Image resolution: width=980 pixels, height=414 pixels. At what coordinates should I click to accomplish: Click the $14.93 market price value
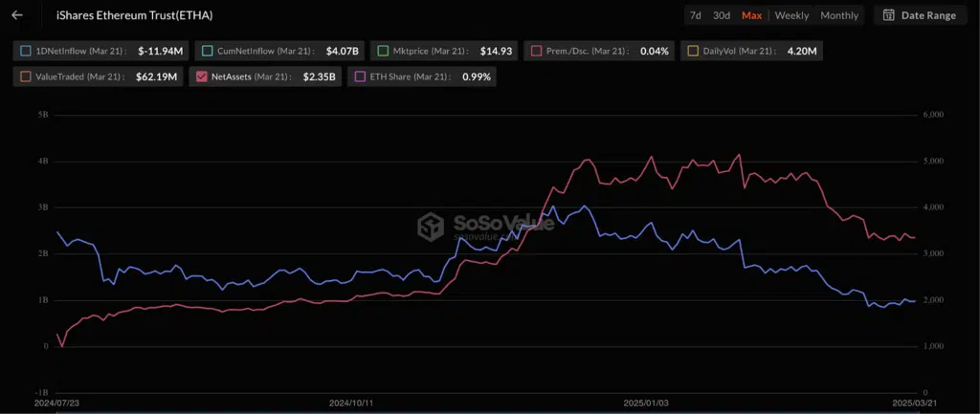click(497, 52)
